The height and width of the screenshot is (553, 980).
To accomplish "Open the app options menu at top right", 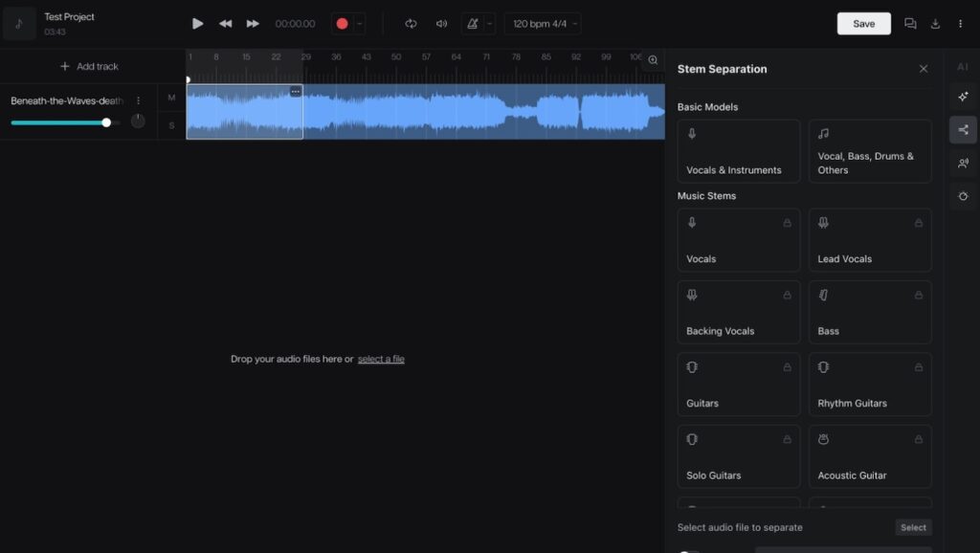I will point(960,23).
